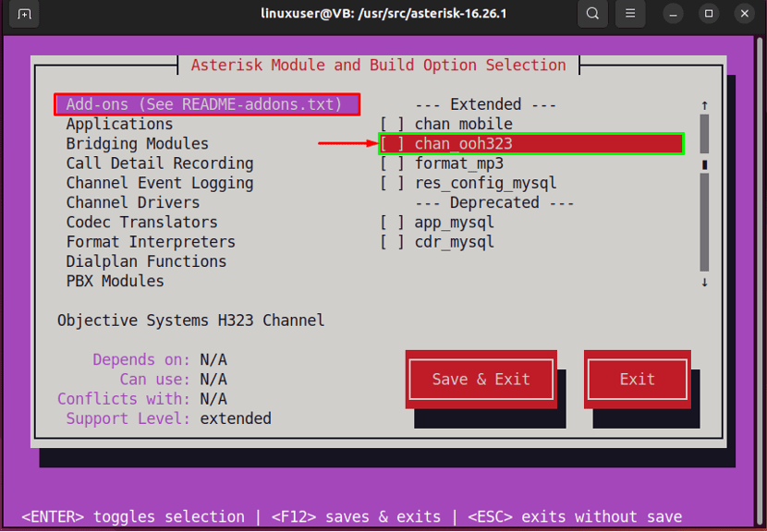
Task: Toggle the cdr_mysql checkbox
Action: coord(393,242)
